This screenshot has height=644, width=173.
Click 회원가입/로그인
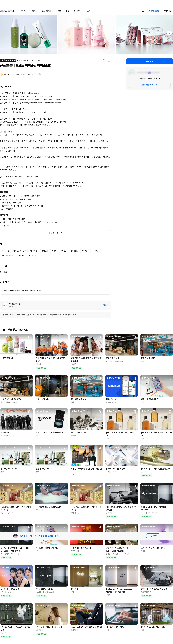pos(154,11)
